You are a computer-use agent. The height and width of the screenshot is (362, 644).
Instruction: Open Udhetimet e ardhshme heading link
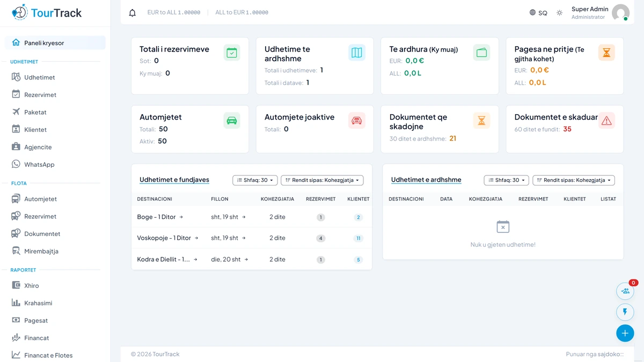click(x=426, y=180)
